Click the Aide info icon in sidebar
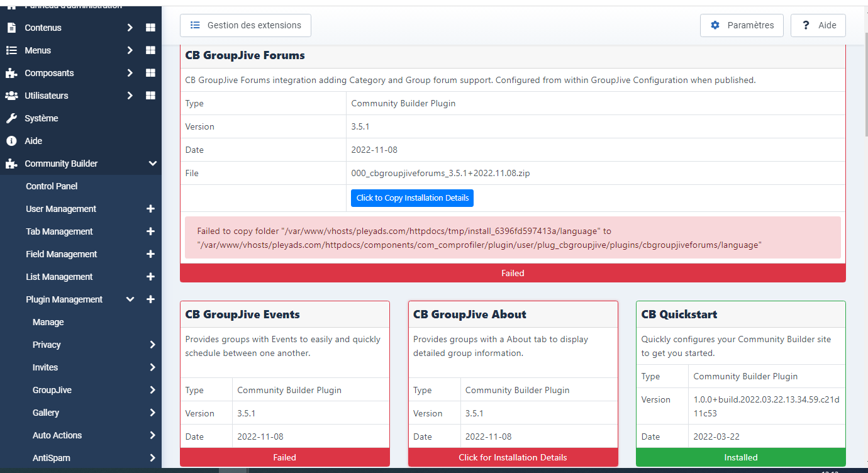868x473 pixels. pyautogui.click(x=11, y=141)
